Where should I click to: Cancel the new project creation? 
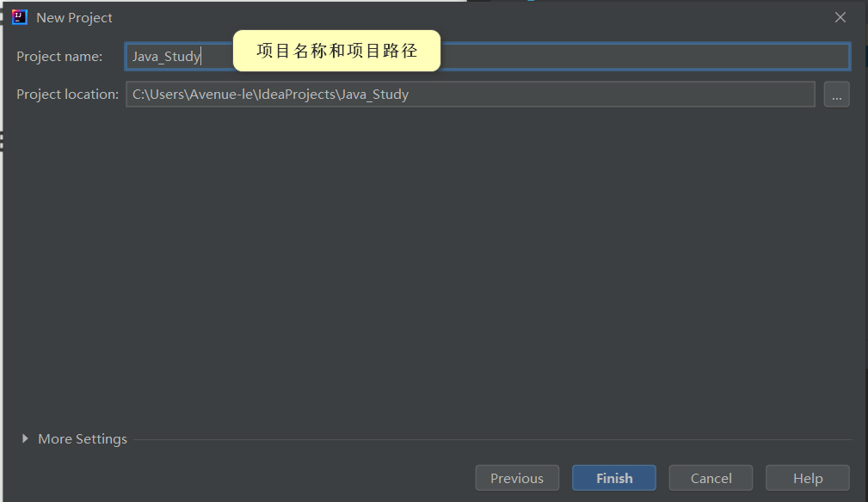point(711,478)
